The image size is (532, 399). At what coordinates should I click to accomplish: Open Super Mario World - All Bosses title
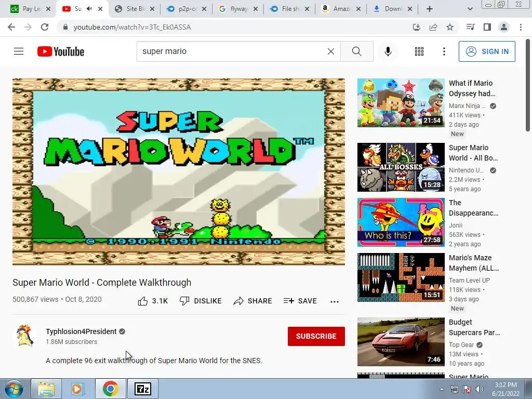pos(473,153)
